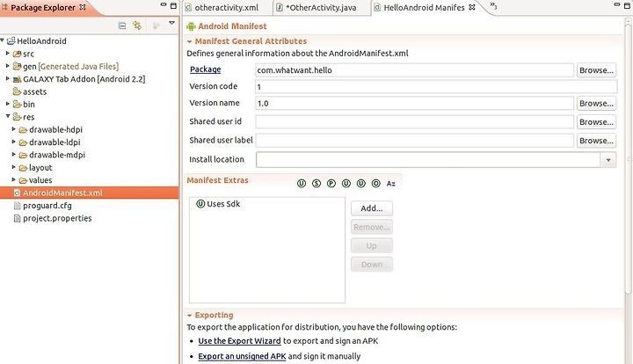Image resolution: width=633 pixels, height=364 pixels.
Task: Click the AndroidManifest.xml file icon
Action: 17,193
